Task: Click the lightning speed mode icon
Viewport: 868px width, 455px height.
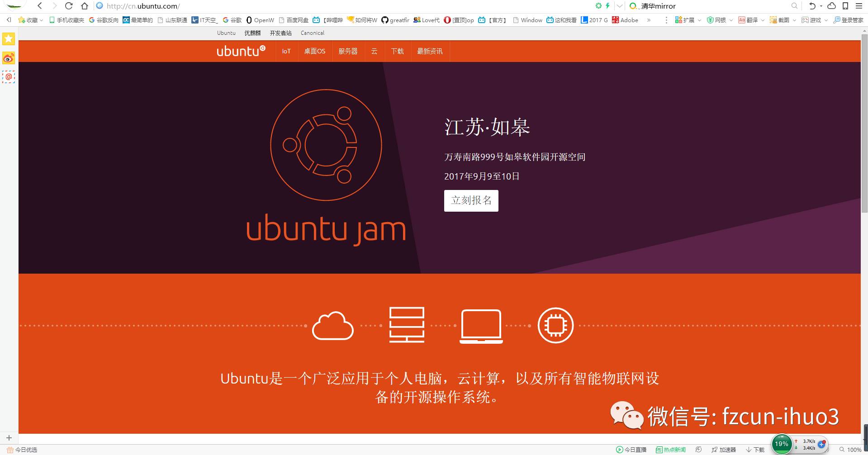Action: pos(607,6)
